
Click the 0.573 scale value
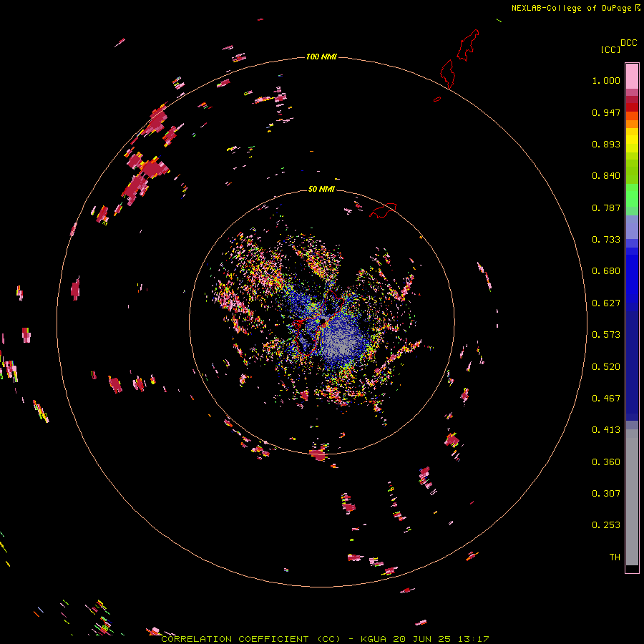606,335
